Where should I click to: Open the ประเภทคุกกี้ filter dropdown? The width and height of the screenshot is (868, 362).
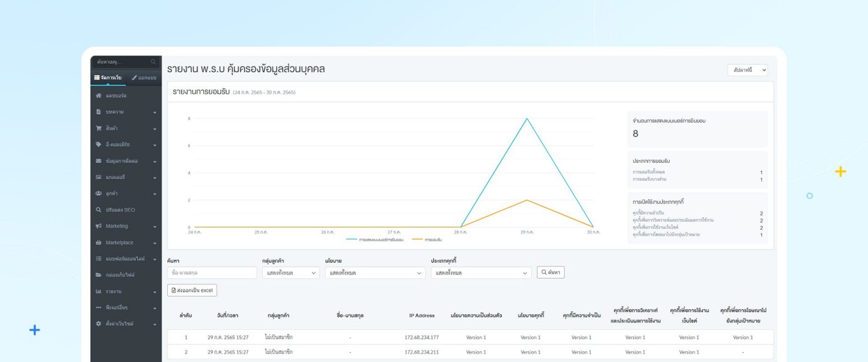pos(481,273)
